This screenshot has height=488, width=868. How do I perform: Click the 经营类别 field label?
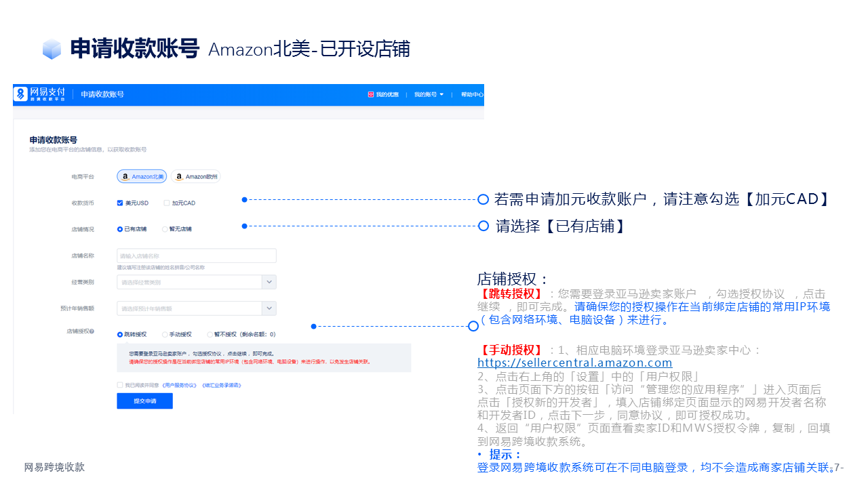click(x=83, y=282)
